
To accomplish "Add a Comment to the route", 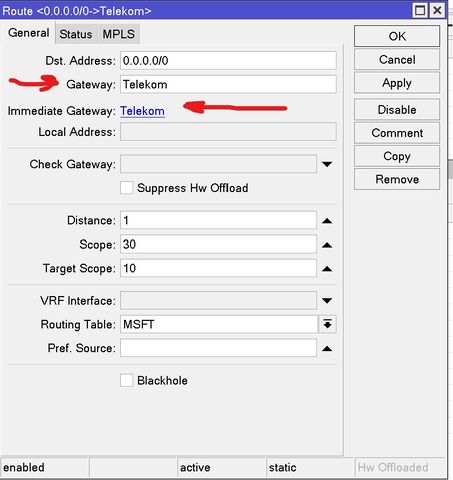I will (397, 133).
